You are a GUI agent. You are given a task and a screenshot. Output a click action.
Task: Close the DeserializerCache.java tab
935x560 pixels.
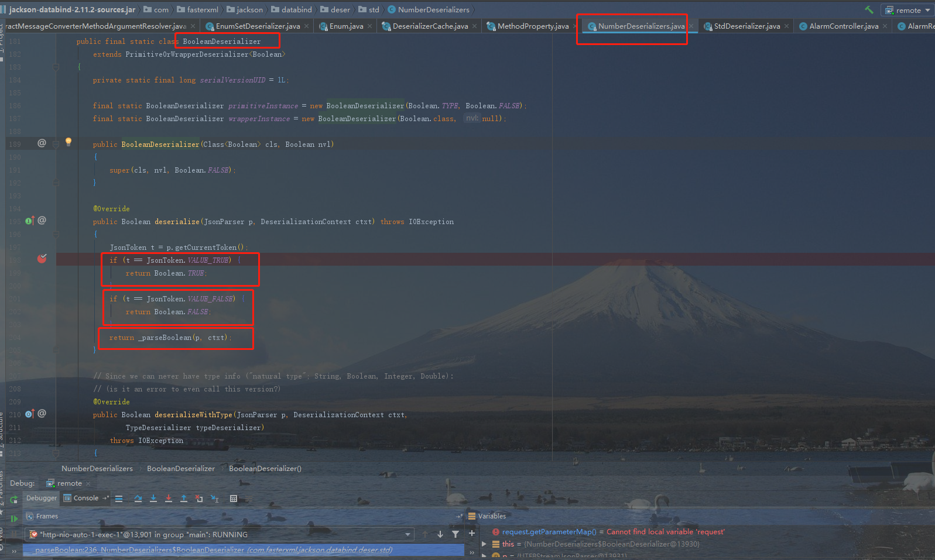[474, 26]
